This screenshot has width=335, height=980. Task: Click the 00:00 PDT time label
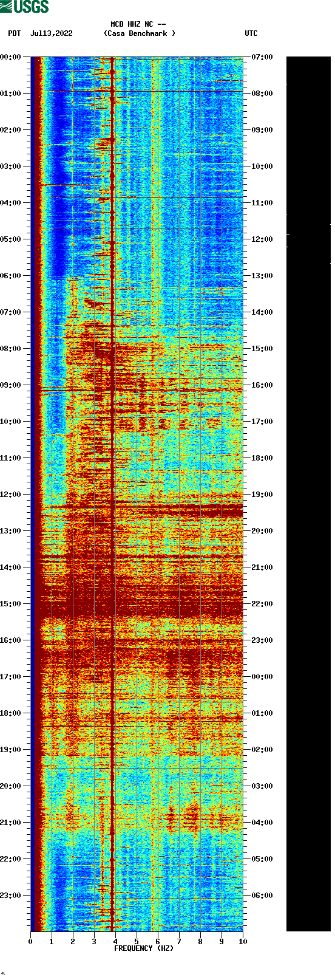click(x=11, y=57)
